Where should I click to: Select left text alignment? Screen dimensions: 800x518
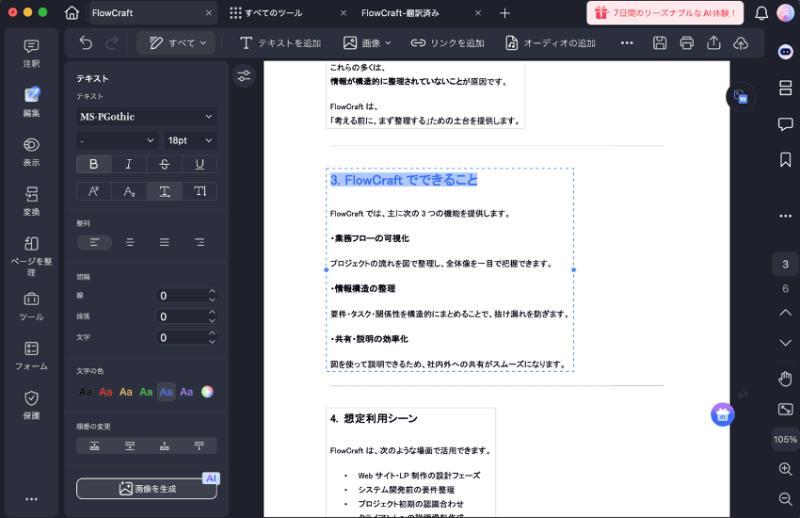(94, 242)
